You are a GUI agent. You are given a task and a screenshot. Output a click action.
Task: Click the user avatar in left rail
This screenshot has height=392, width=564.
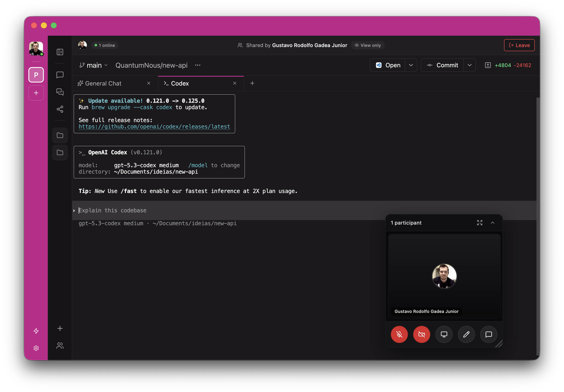tap(36, 48)
